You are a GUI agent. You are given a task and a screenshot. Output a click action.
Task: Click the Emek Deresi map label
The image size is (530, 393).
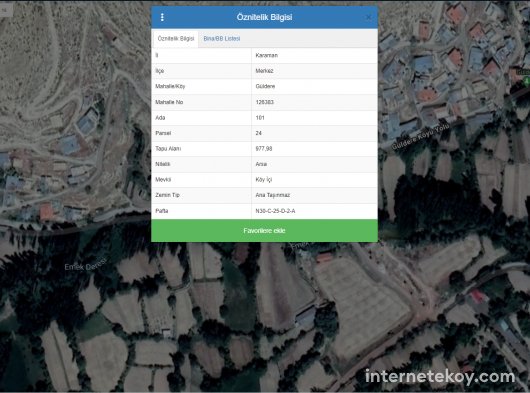click(86, 264)
